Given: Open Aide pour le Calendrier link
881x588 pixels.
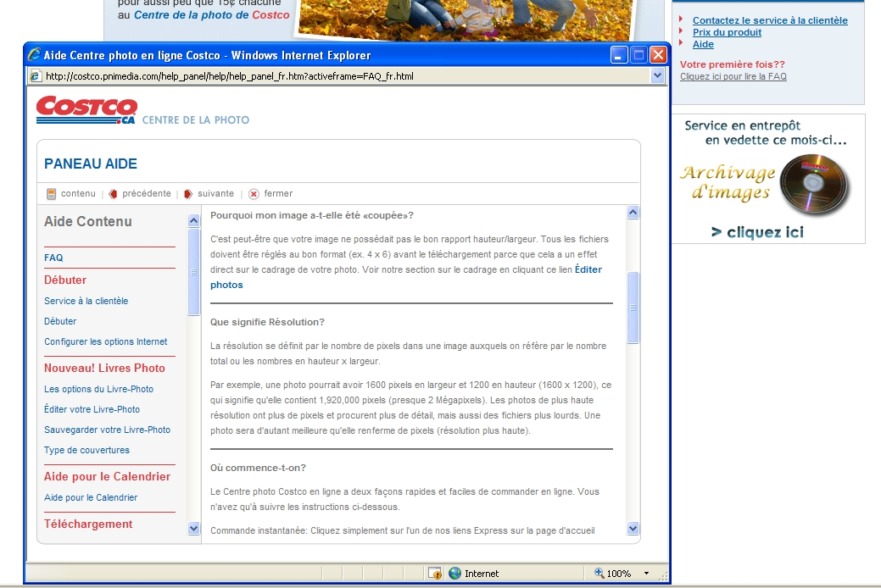Looking at the screenshot, I should [91, 497].
